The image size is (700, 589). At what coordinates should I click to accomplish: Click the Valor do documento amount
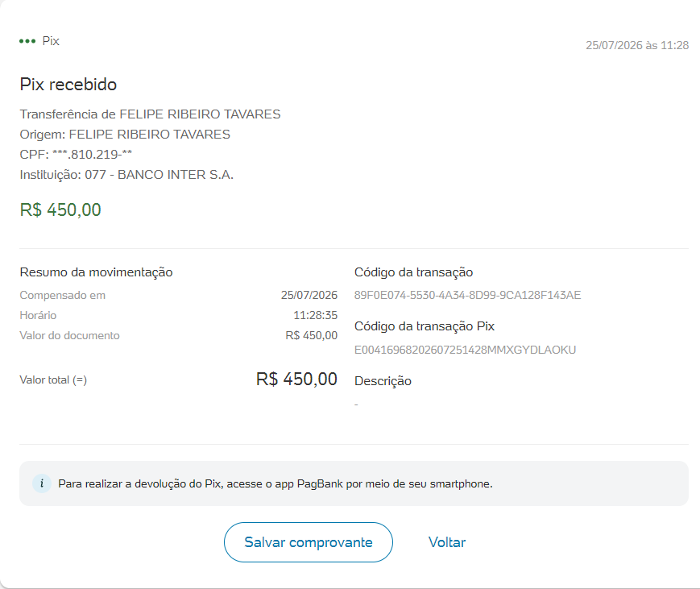311,335
